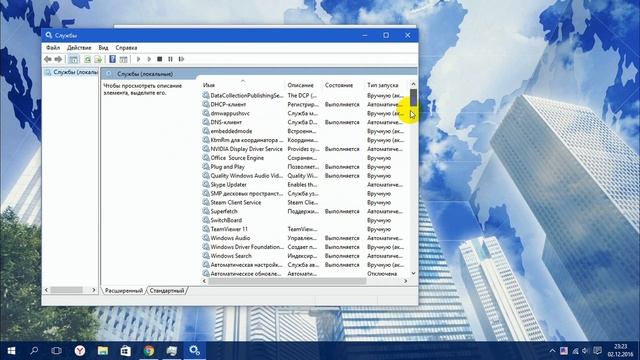Viewport: 640px width, 360px height.
Task: Switch to the Расширенный tab
Action: 124,291
